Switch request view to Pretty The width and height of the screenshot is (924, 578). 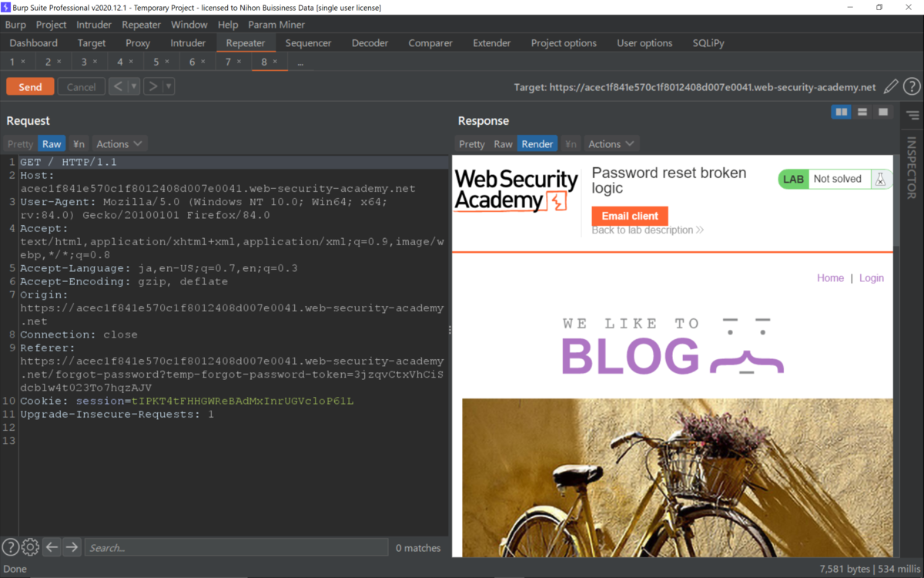click(x=20, y=144)
